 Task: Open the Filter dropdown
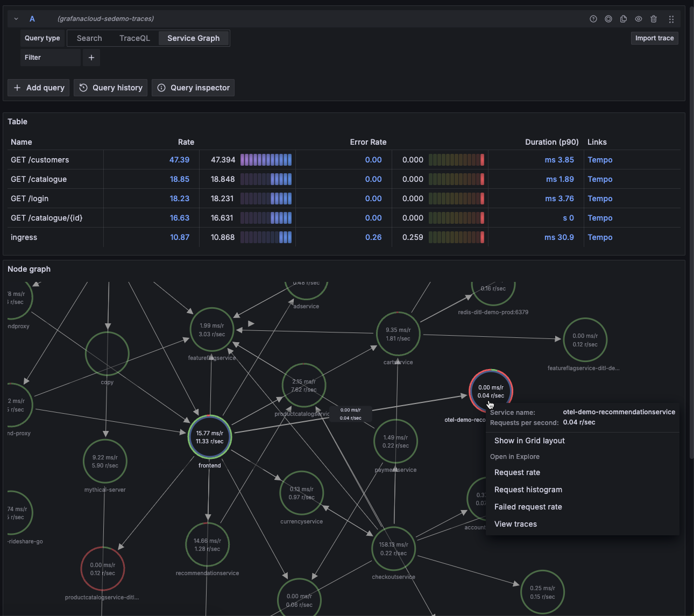50,58
